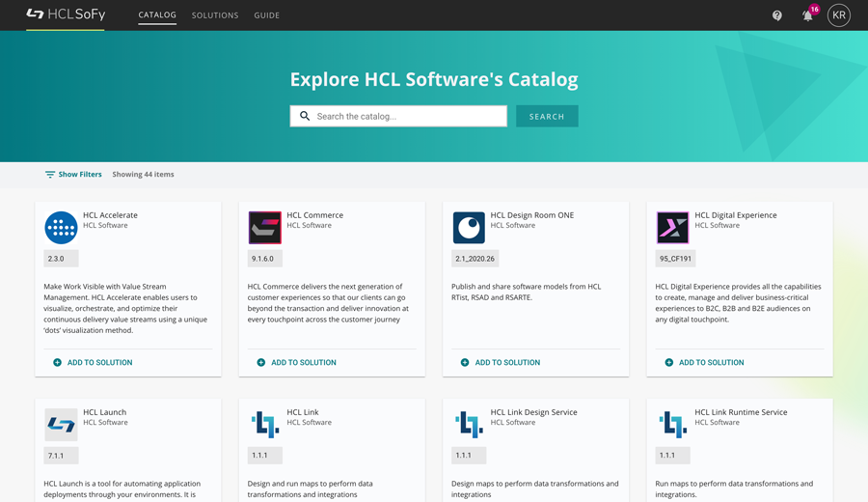Open HCL Accelerate title link
Image resolution: width=868 pixels, height=502 pixels.
pyautogui.click(x=110, y=215)
